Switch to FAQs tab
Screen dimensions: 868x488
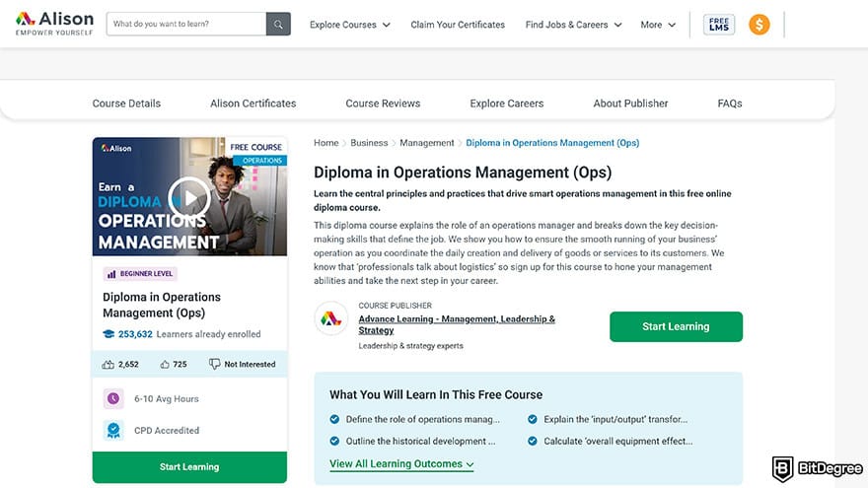pos(730,104)
